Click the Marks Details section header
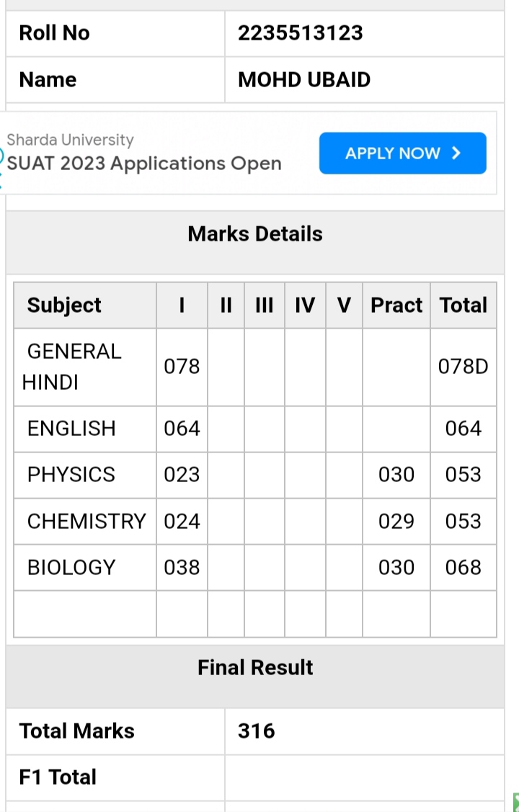The image size is (519, 812). (x=255, y=234)
